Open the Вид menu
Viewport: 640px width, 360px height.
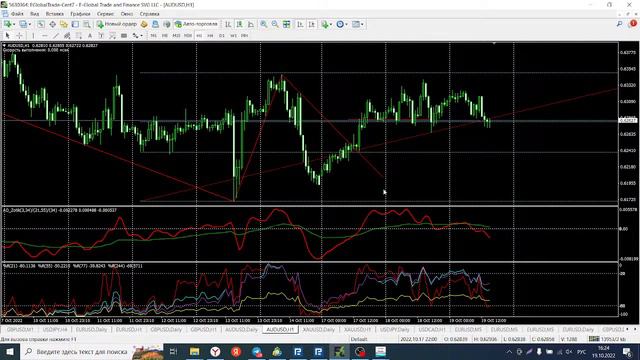point(34,14)
